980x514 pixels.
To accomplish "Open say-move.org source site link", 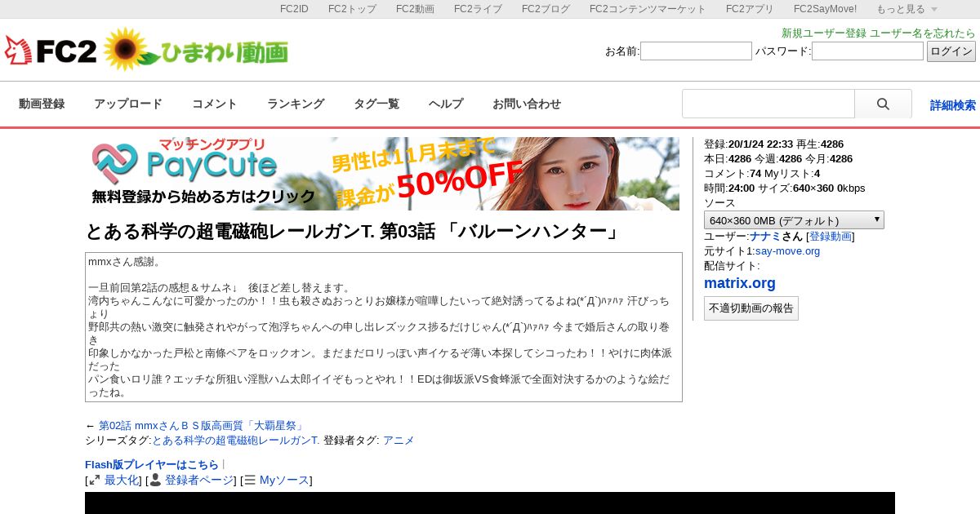I will 787,250.
